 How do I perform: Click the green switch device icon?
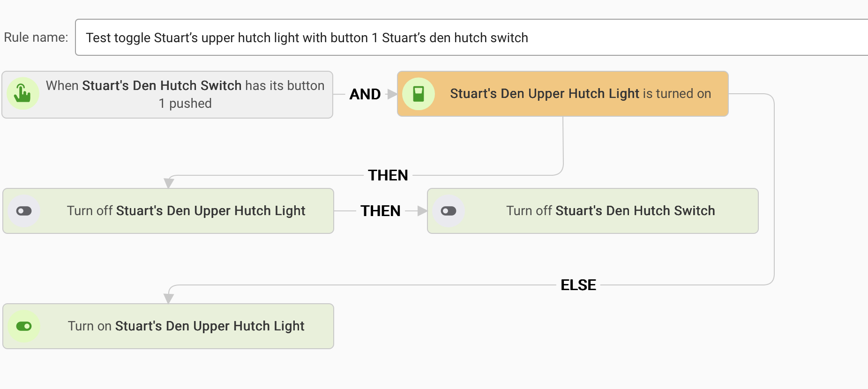tap(419, 94)
